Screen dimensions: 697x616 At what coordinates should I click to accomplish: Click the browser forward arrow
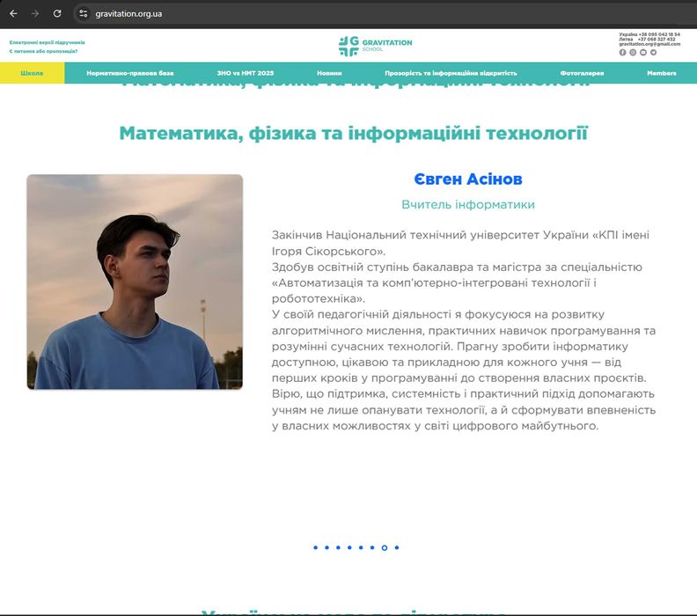coord(35,14)
